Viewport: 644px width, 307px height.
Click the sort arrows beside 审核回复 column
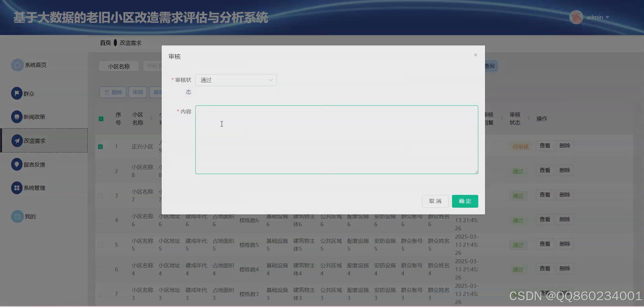tap(502, 118)
